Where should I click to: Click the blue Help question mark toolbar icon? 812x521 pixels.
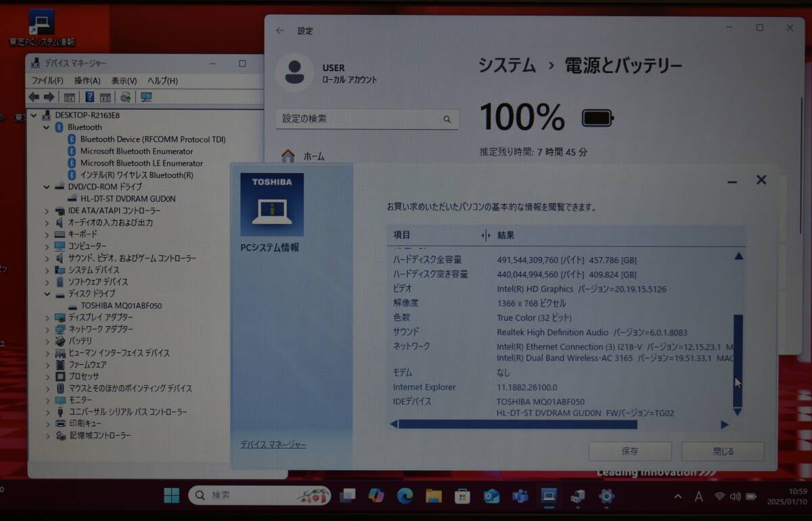(89, 97)
